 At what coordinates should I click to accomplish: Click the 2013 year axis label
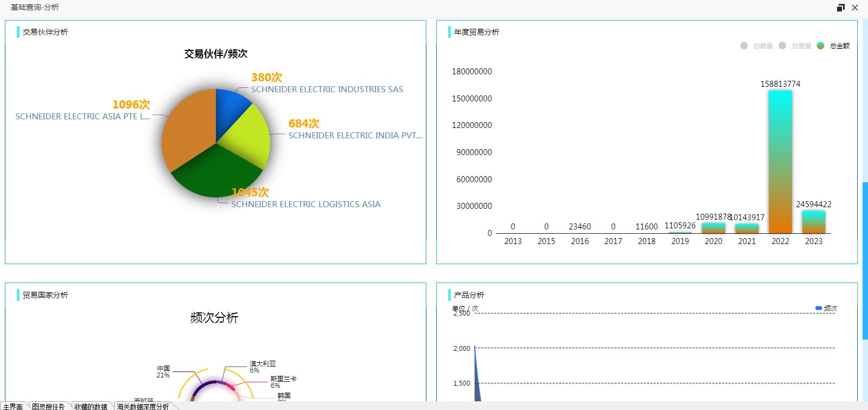click(x=513, y=241)
